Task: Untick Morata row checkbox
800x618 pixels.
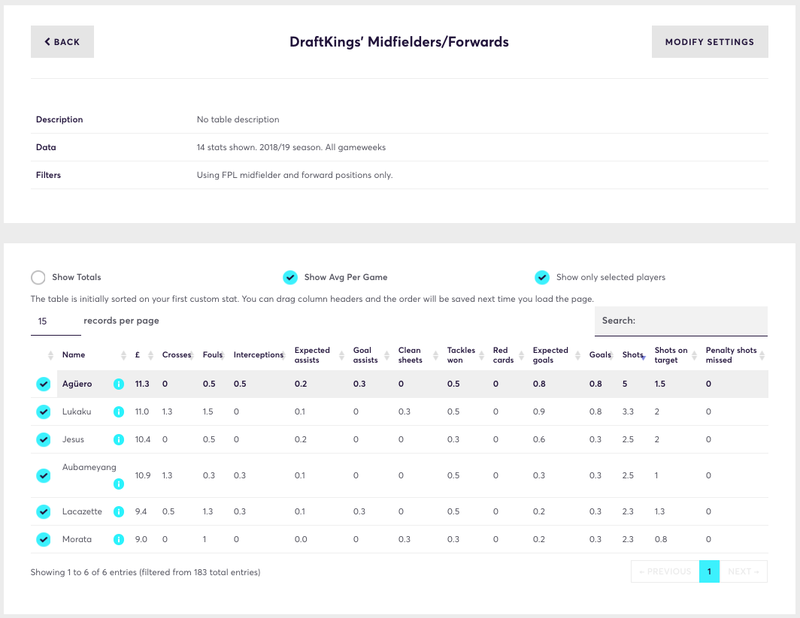Action: pos(43,539)
